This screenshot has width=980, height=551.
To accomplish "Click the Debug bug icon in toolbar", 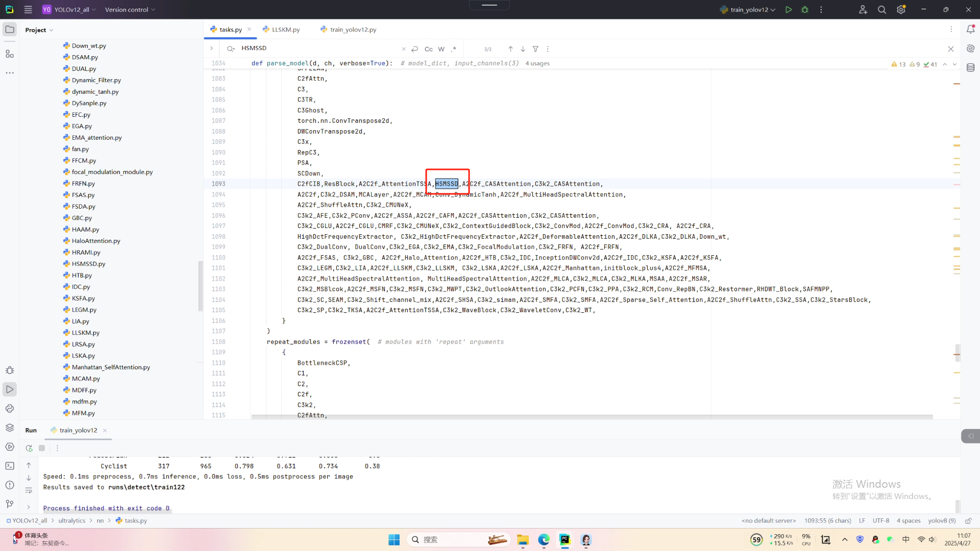I will point(805,10).
